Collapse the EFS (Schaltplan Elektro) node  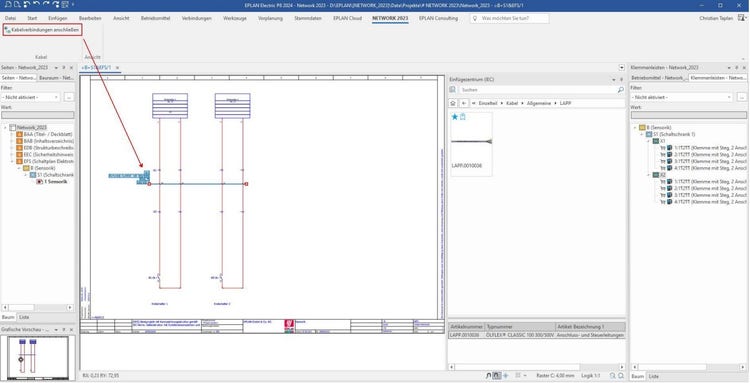(x=12, y=162)
